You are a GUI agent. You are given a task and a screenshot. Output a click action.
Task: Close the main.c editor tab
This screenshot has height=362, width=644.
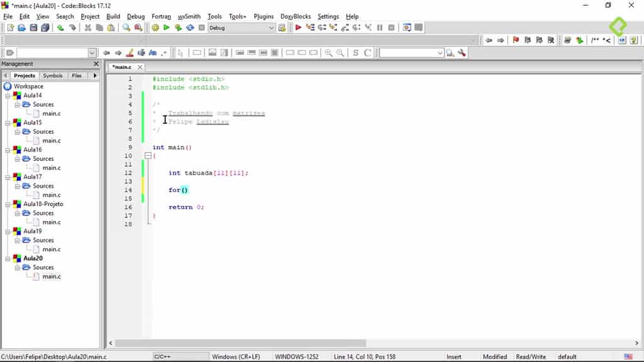tap(140, 67)
